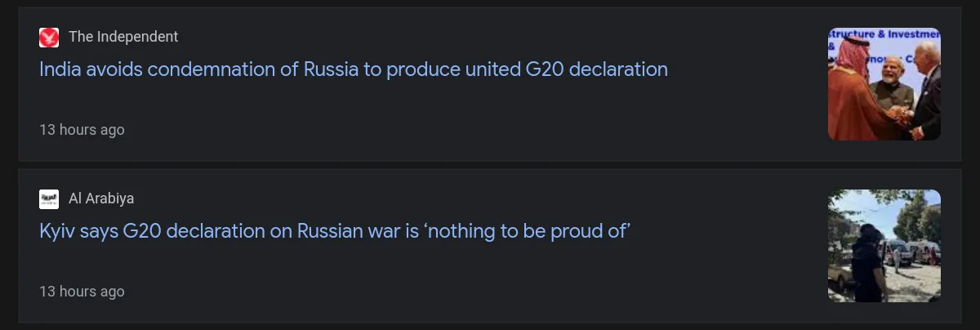Click empty area of the Al Arabiya card
980x330 pixels.
(490, 282)
